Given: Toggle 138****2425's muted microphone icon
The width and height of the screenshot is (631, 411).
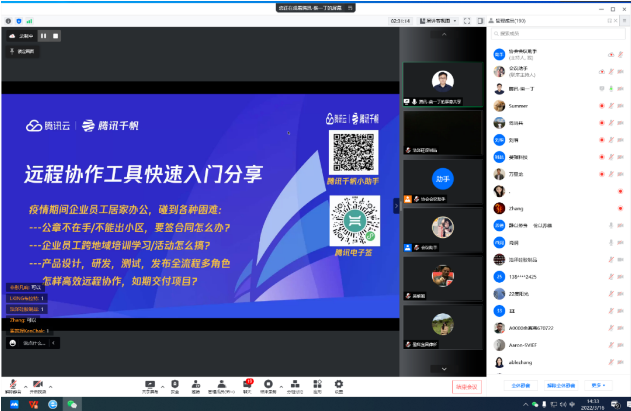Looking at the screenshot, I should point(611,277).
